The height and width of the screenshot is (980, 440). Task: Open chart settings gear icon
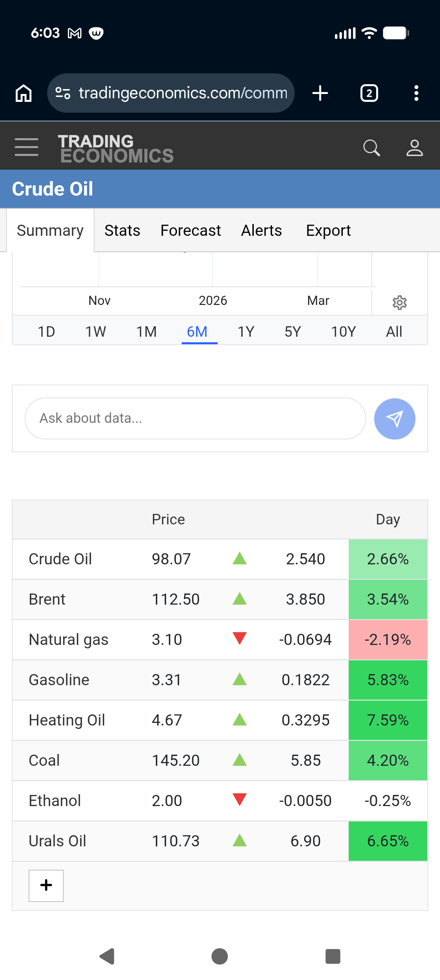(x=399, y=303)
